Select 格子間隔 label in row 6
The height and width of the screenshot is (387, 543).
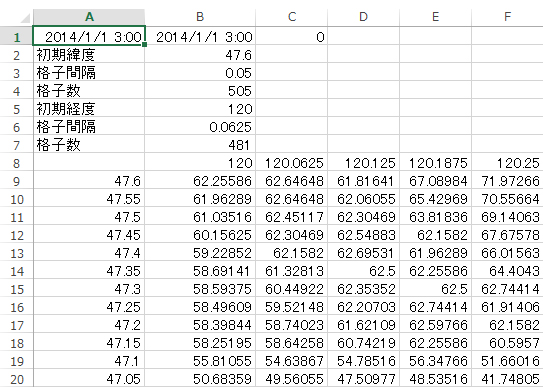[x=89, y=127]
